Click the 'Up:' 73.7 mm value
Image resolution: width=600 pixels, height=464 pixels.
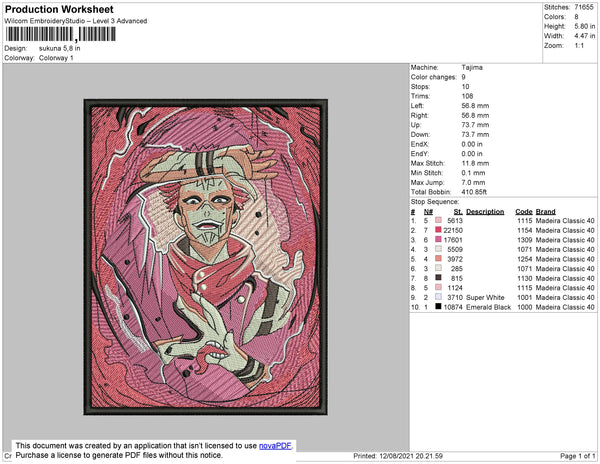pyautogui.click(x=475, y=125)
